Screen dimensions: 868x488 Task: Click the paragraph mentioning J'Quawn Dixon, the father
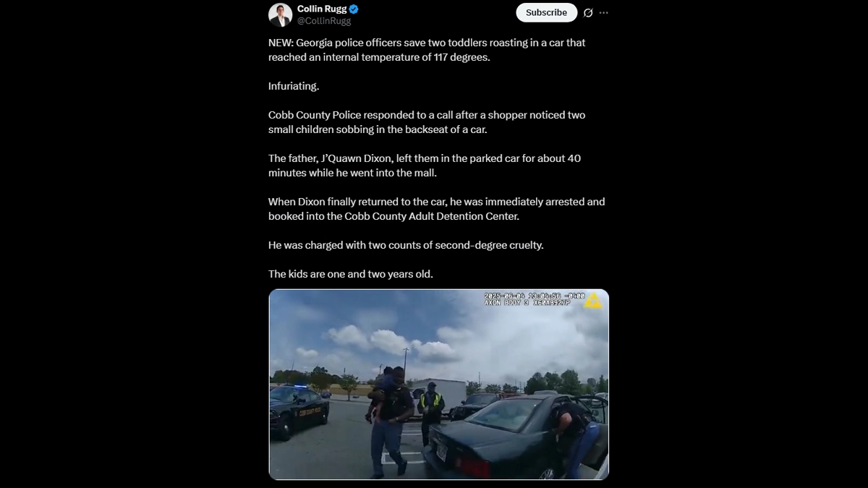click(425, 166)
